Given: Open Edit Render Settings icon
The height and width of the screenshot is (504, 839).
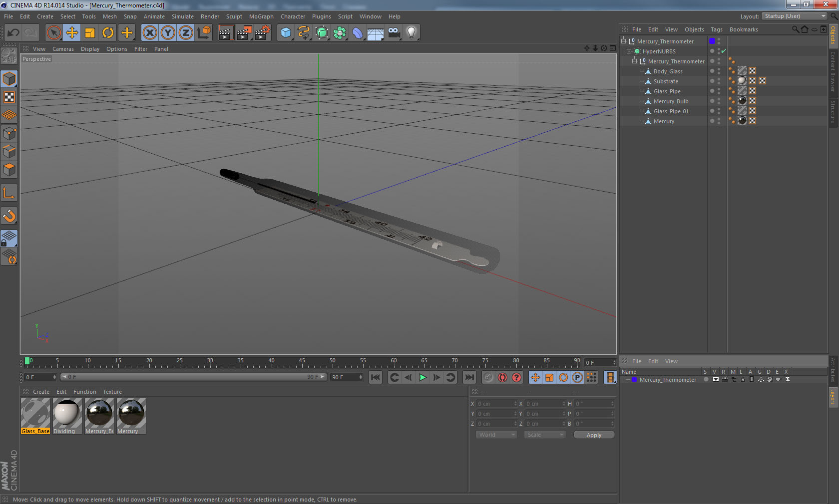Looking at the screenshot, I should pyautogui.click(x=262, y=33).
